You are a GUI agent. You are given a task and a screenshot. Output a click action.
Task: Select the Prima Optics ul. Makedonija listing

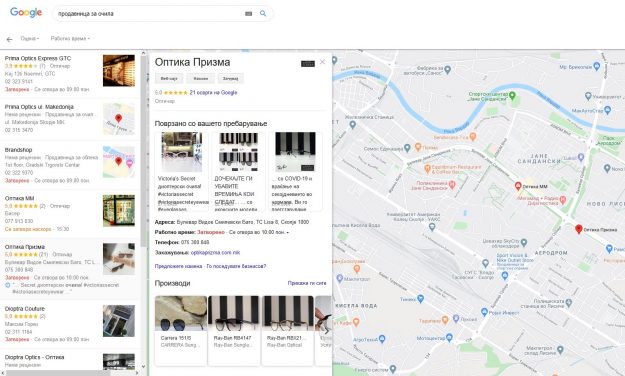(70, 118)
